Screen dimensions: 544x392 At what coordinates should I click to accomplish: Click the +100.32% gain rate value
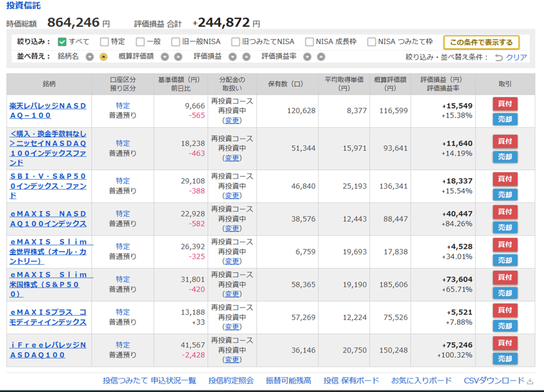(455, 355)
